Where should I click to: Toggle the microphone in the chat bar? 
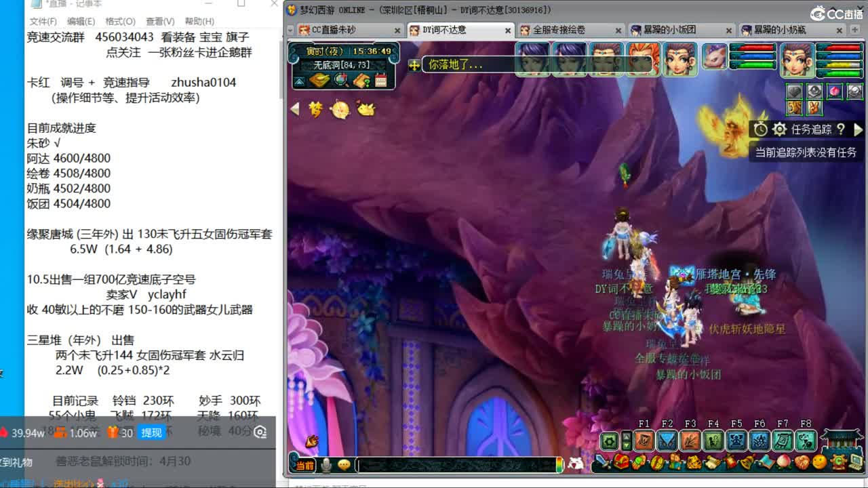pos(325,466)
